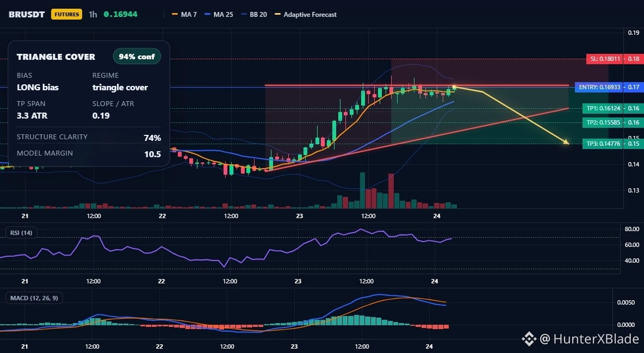This screenshot has height=353, width=644.
Task: Click the TRIANGLE COVER panel title
Action: (x=56, y=57)
